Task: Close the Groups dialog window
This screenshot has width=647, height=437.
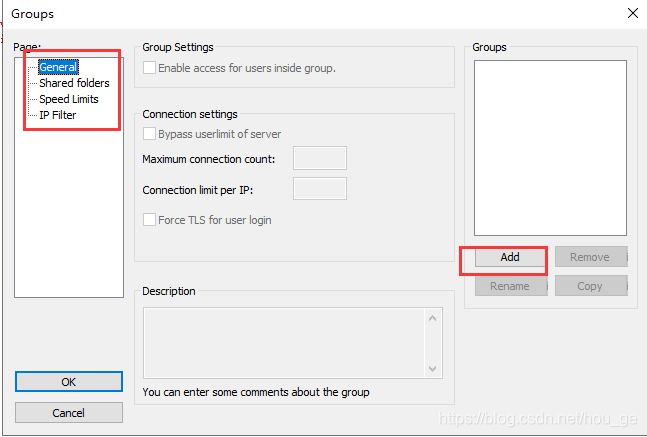Action: click(x=633, y=13)
